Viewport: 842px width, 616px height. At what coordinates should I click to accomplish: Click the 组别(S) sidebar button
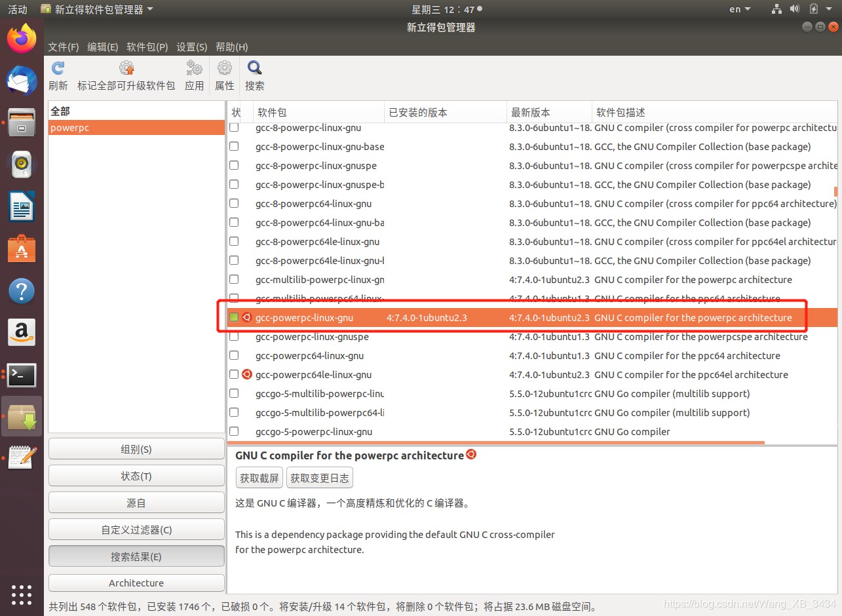click(x=136, y=448)
